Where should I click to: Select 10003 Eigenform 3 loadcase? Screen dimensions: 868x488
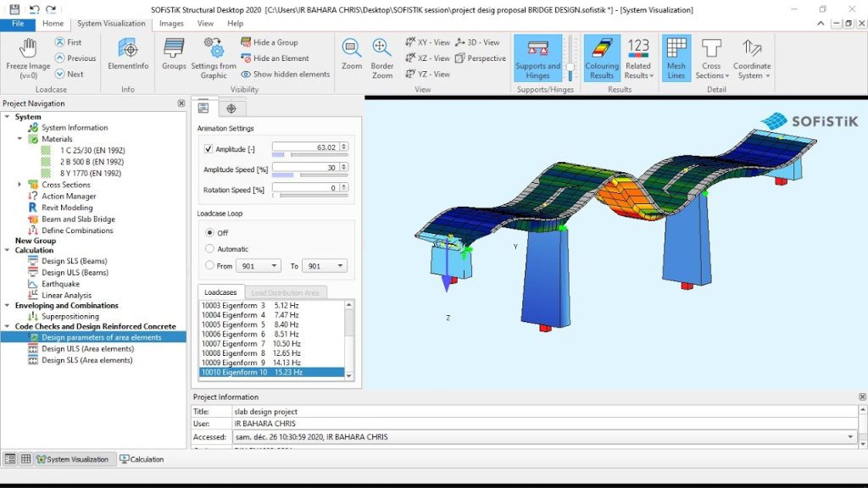271,305
